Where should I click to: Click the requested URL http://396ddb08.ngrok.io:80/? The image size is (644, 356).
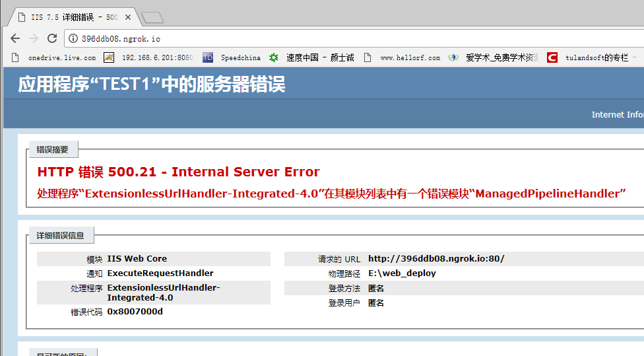click(436, 258)
